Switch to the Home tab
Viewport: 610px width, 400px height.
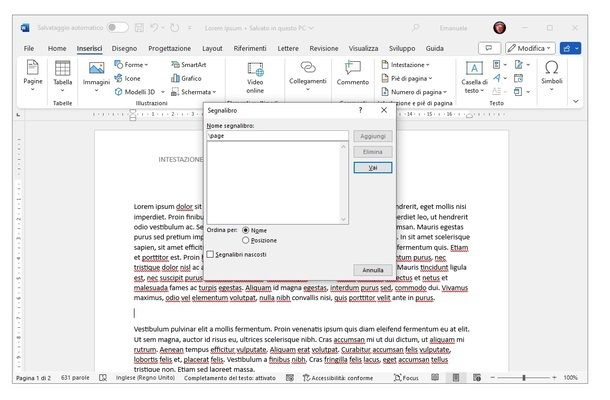[57, 48]
